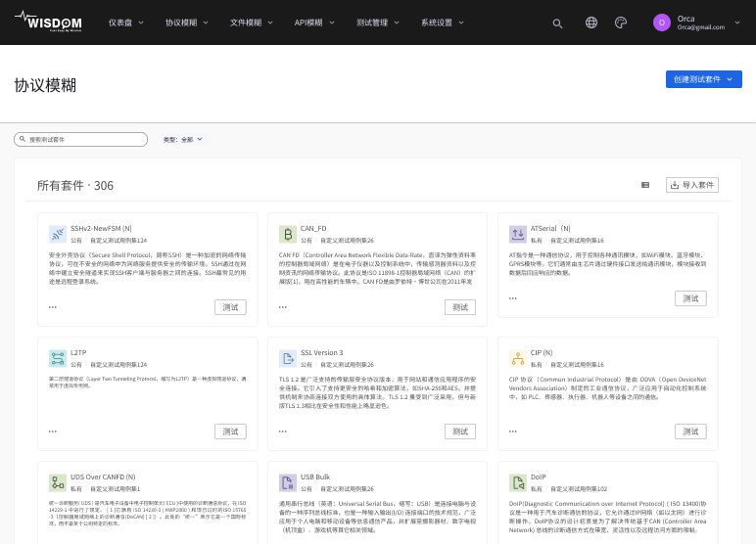Click 测试 on ATSerial card
The height and width of the screenshot is (544, 756).
pos(690,298)
